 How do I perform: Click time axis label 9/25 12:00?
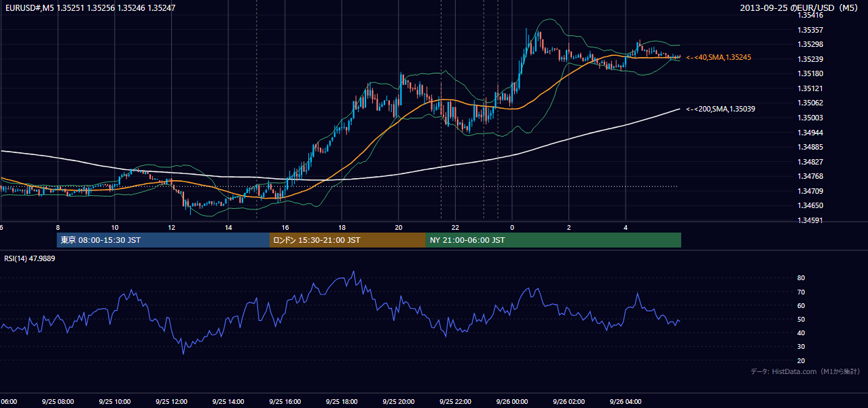coord(171,402)
